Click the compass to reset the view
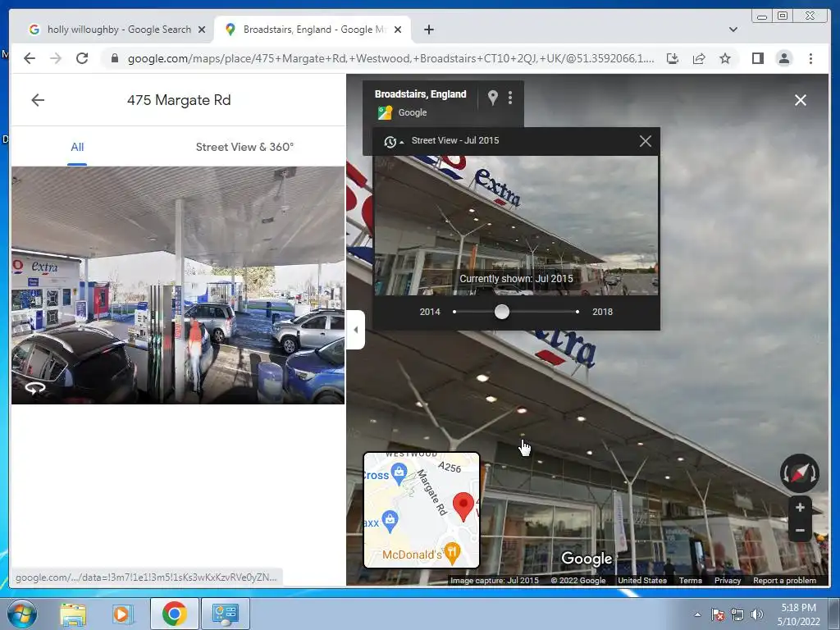This screenshot has width=840, height=630. coord(799,473)
